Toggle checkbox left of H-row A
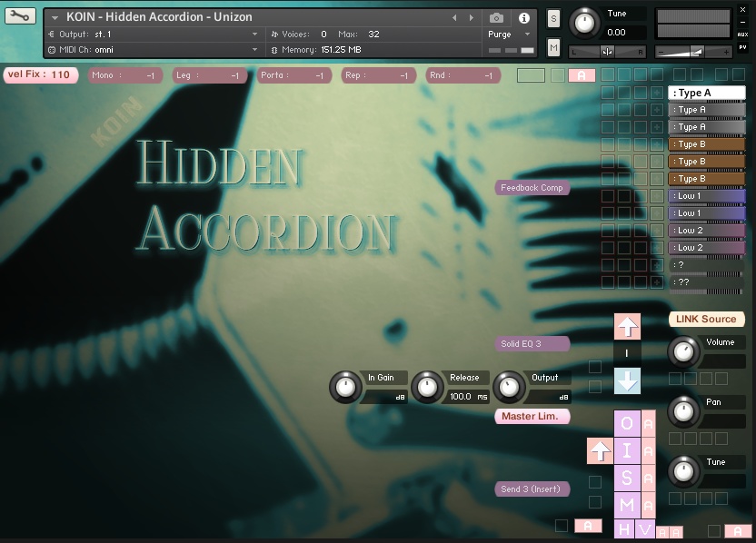 (x=562, y=526)
